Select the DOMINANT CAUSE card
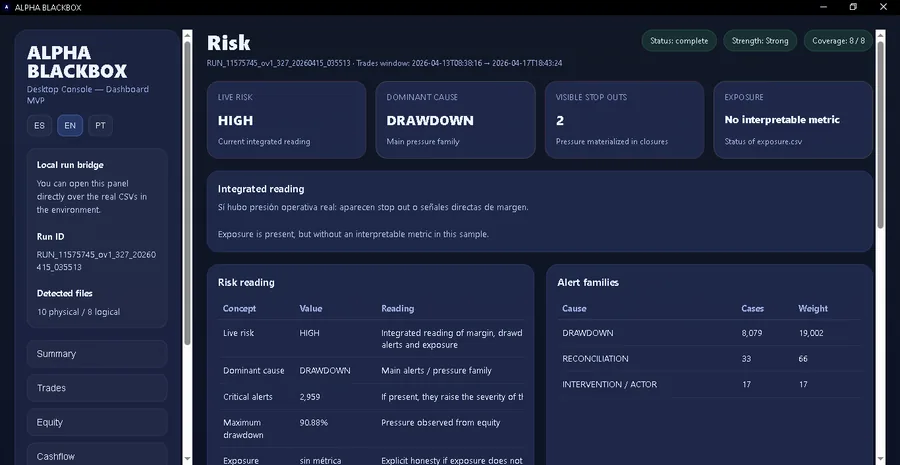Screen dimensions: 900x465 click(455, 120)
